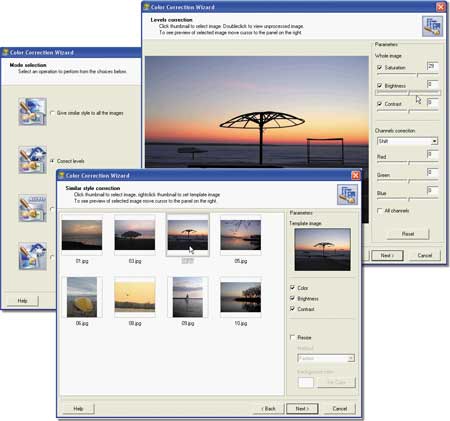This screenshot has width=450, height=421.
Task: Select the 09.jpg thumbnail
Action: tap(188, 297)
